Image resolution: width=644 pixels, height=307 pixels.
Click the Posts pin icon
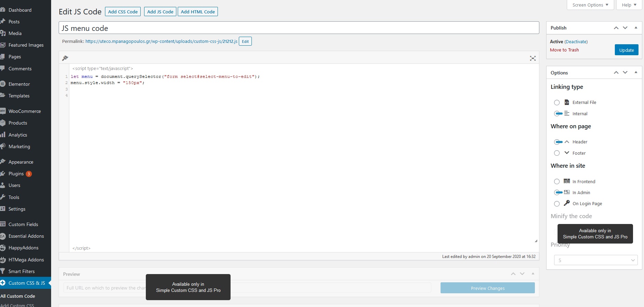pos(3,22)
